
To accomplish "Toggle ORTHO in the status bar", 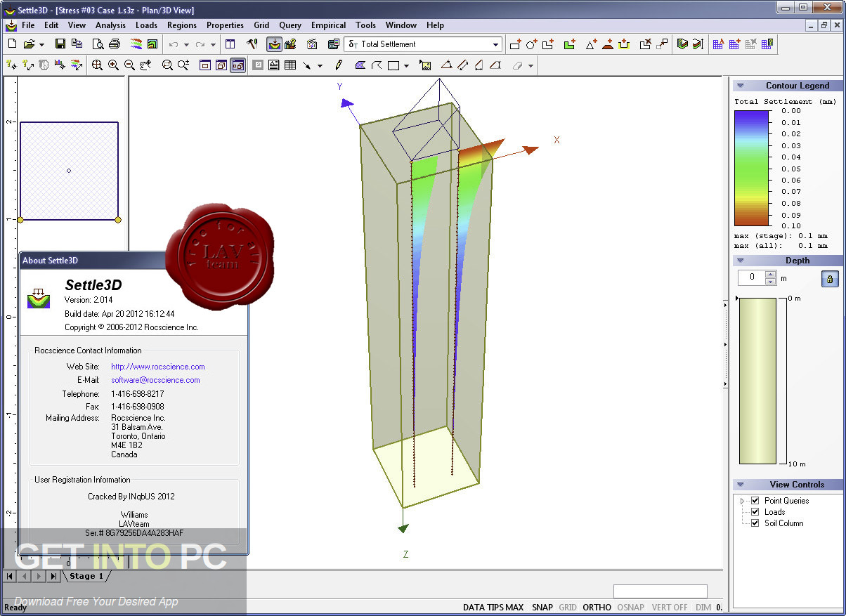I will [x=597, y=607].
